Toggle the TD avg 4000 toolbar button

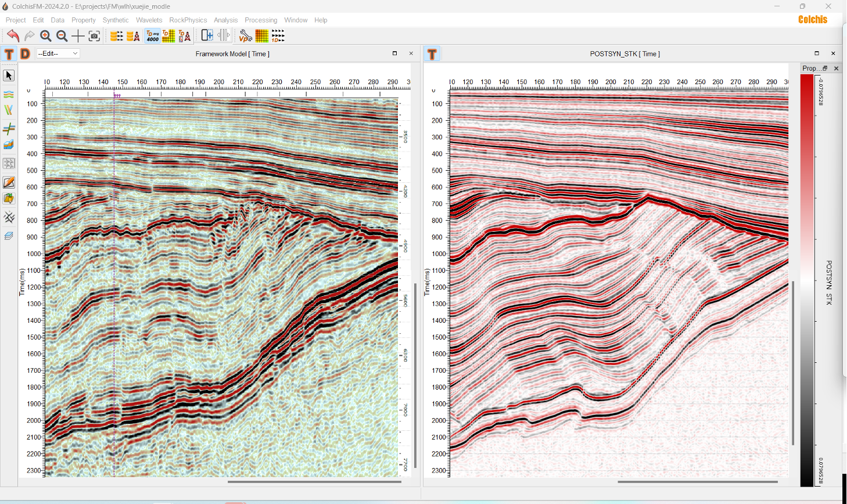[152, 36]
